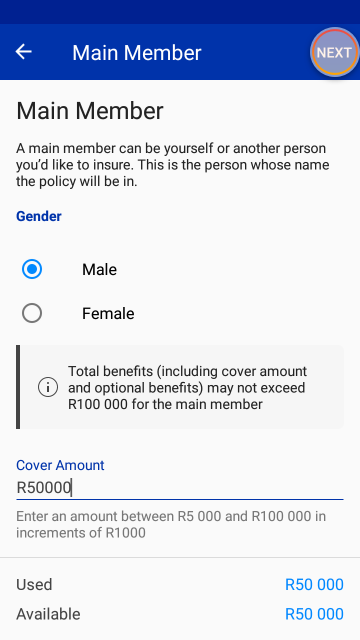360x640 pixels.
Task: Click the main member description paragraph
Action: 173,165
